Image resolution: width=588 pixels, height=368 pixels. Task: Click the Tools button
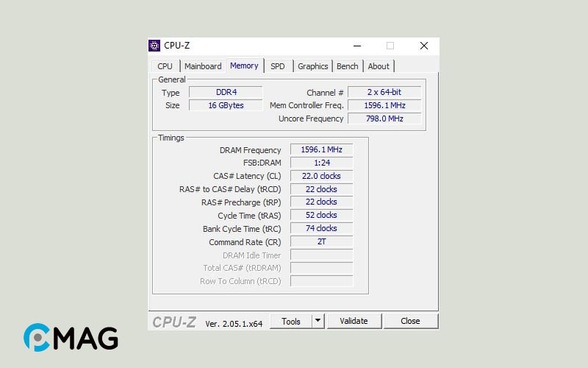click(x=291, y=322)
